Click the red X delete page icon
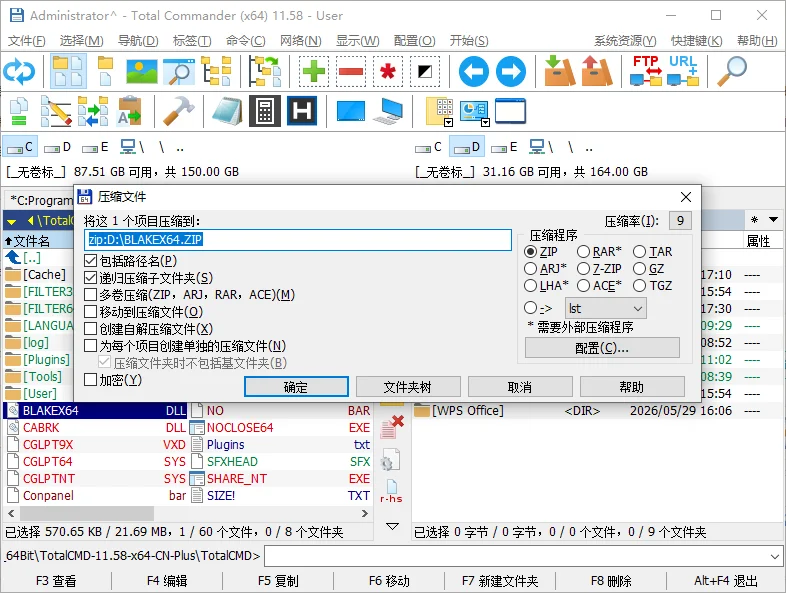Viewport: 786px width, 593px height. coord(392,427)
